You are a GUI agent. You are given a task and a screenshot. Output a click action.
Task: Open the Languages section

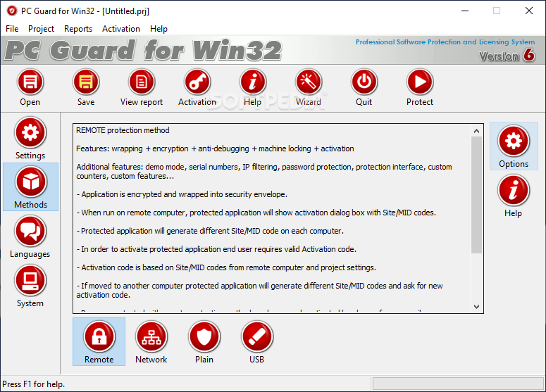point(30,237)
